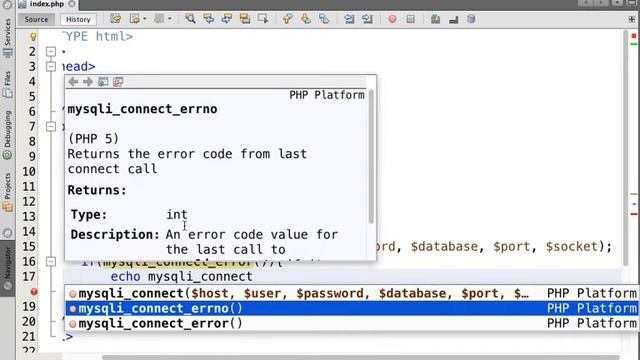This screenshot has height=360, width=640.
Task: Click 'Returns:' label in documentation popup
Action: pyautogui.click(x=97, y=190)
